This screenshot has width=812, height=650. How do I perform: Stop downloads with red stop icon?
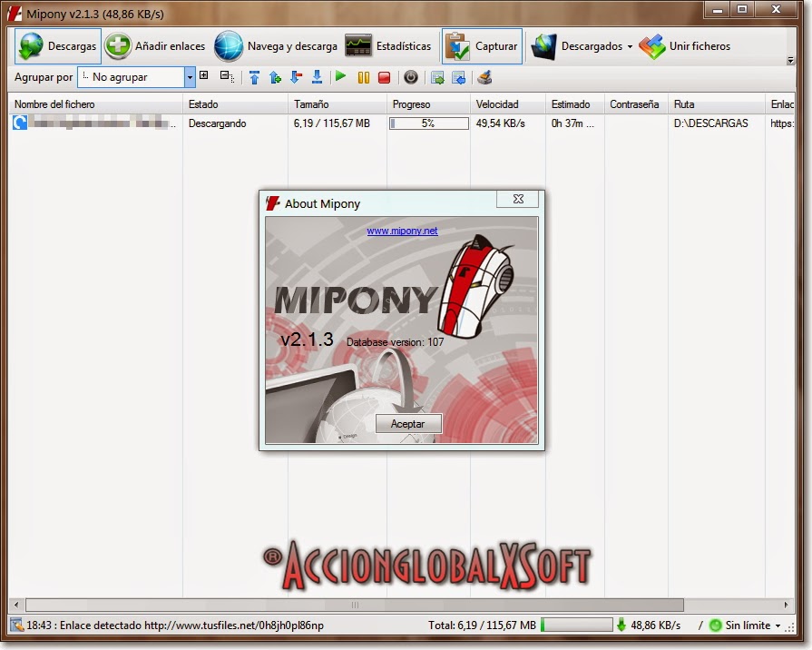pyautogui.click(x=385, y=78)
